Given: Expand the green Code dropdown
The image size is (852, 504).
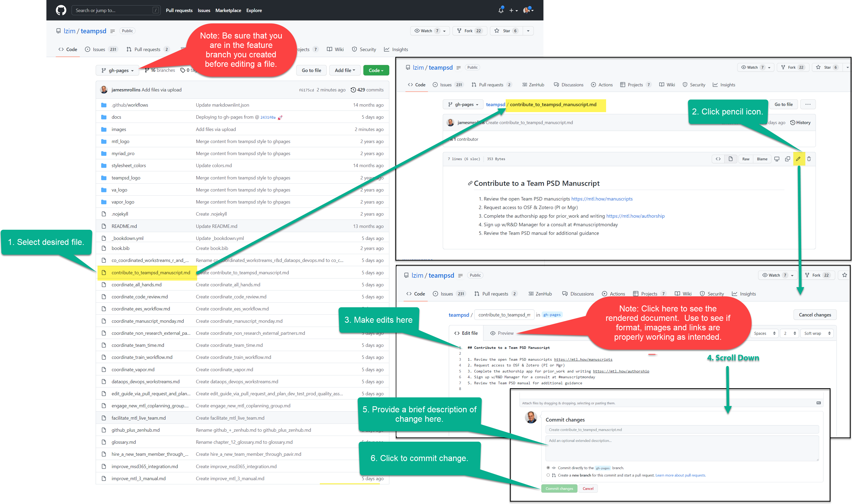Looking at the screenshot, I should click(x=376, y=70).
